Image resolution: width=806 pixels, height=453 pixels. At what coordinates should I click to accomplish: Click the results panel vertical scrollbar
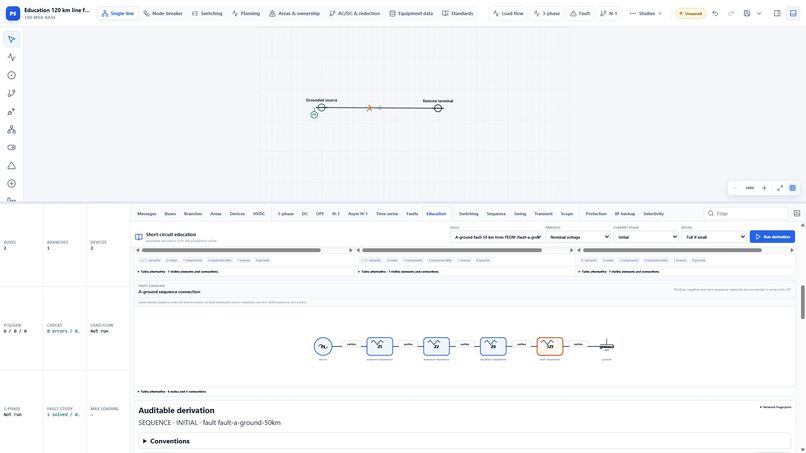click(x=802, y=302)
